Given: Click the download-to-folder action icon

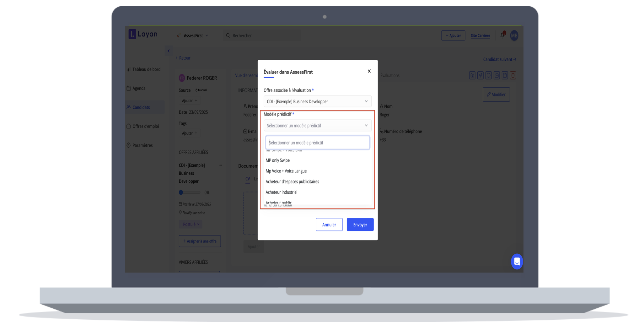Looking at the screenshot, I should click(x=472, y=75).
